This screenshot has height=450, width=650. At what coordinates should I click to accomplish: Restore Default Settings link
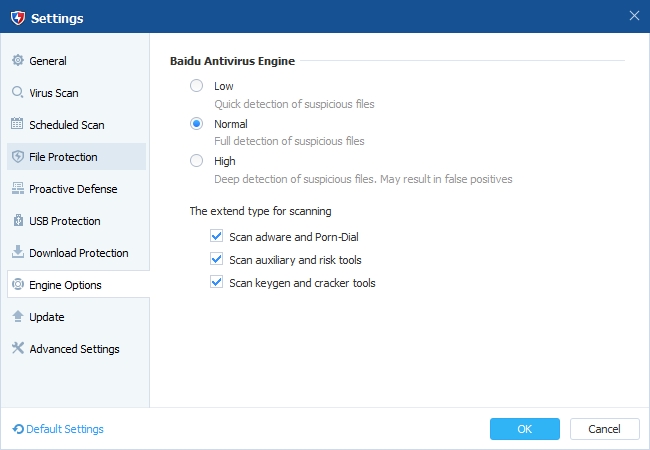pos(58,429)
